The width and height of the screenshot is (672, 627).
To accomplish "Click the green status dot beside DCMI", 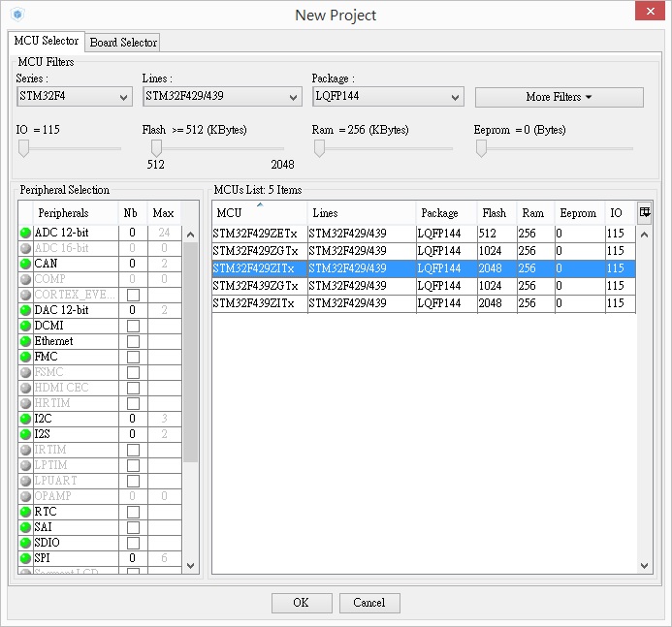I will coord(25,326).
